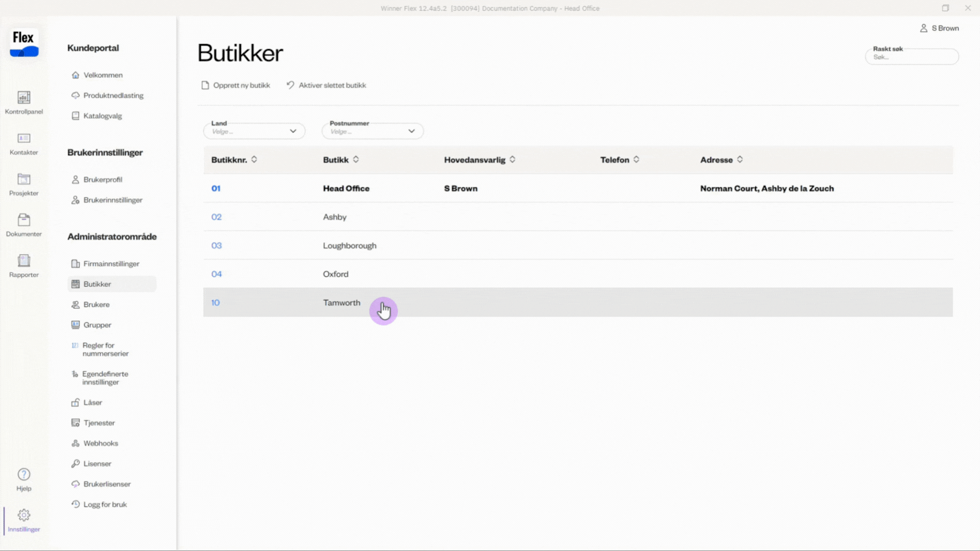980x551 pixels.
Task: Sort the table by Butikknr. column
Action: click(254, 159)
